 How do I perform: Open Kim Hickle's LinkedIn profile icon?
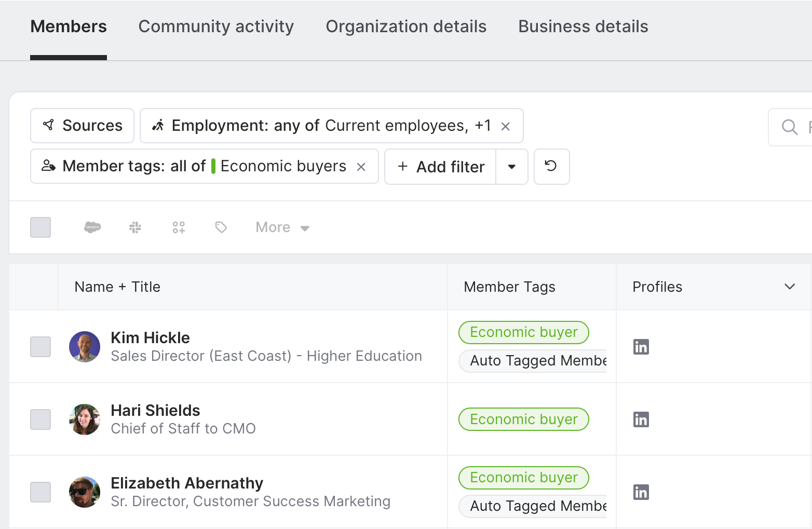click(x=641, y=347)
